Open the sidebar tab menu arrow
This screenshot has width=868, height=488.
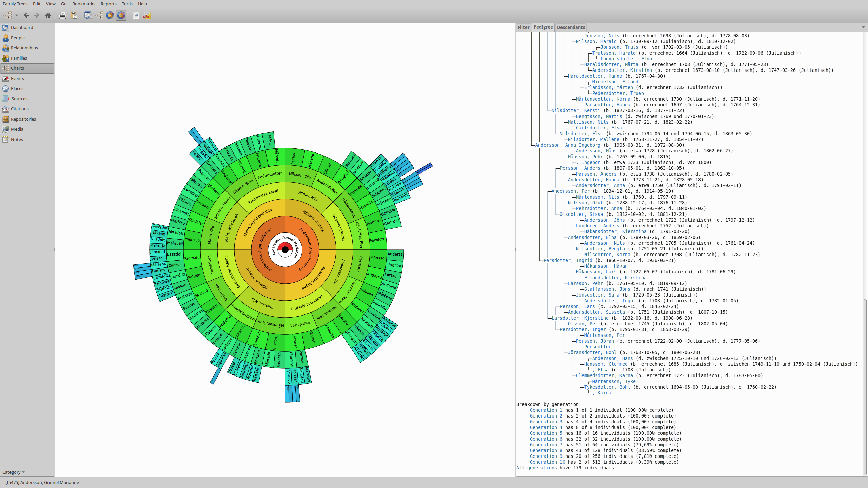(x=863, y=27)
